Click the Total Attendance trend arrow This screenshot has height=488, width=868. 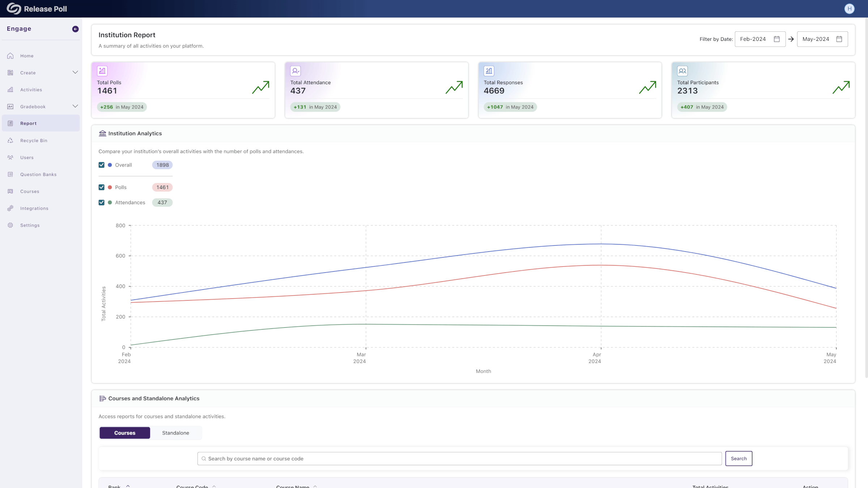(454, 87)
